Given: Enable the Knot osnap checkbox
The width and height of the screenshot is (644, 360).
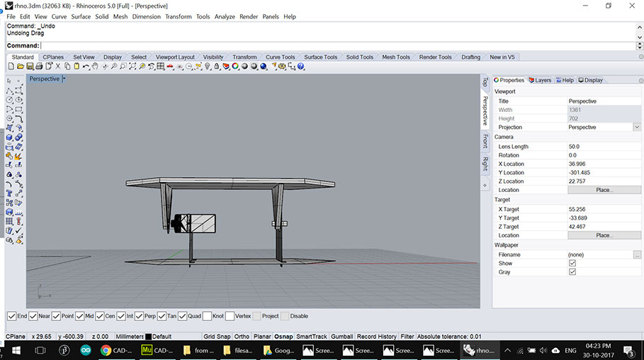Looking at the screenshot, I should point(206,316).
